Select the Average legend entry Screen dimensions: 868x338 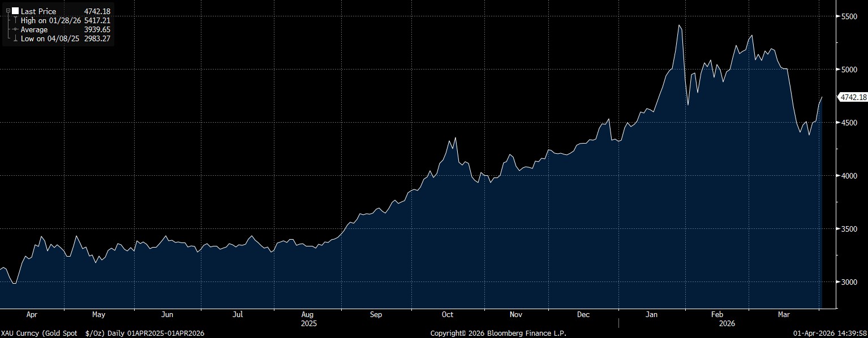point(34,29)
